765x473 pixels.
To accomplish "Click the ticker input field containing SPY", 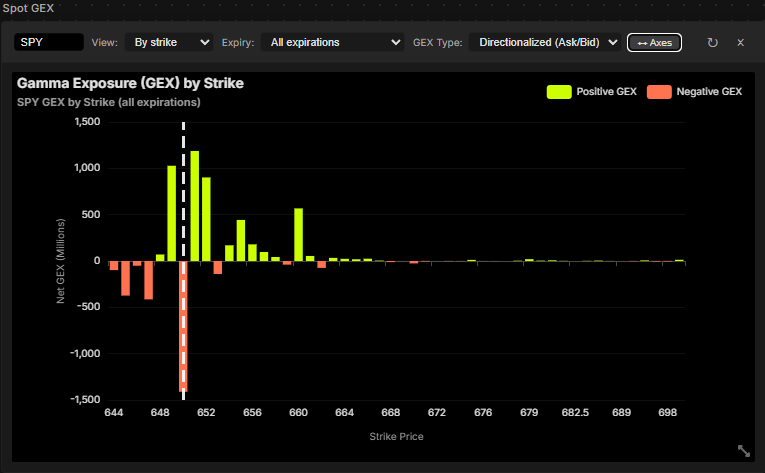I will [x=48, y=43].
